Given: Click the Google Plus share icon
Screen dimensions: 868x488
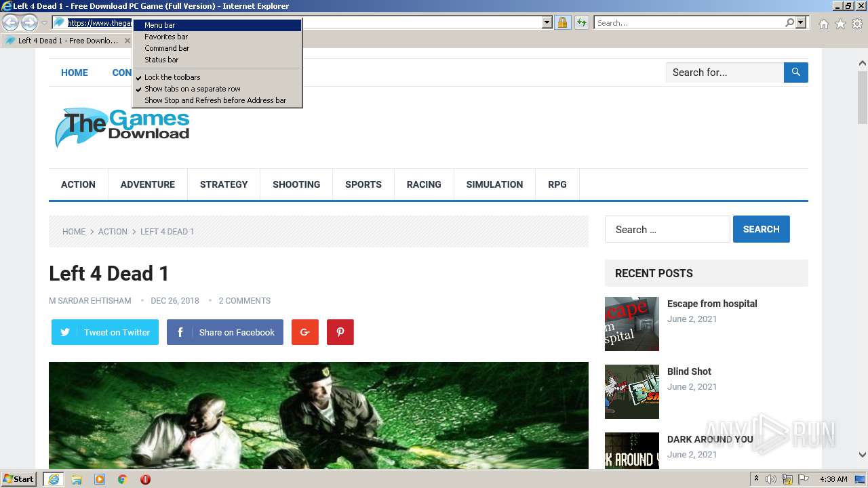Looking at the screenshot, I should coord(305,332).
